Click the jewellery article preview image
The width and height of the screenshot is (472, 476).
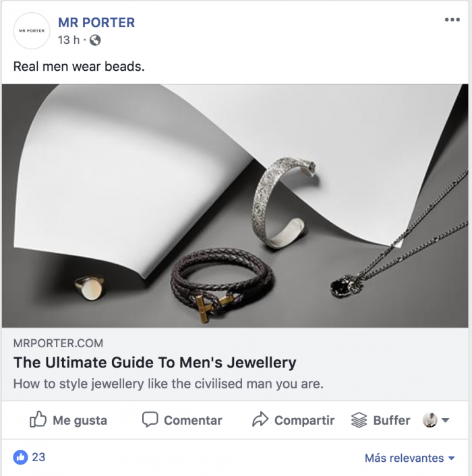(236, 206)
